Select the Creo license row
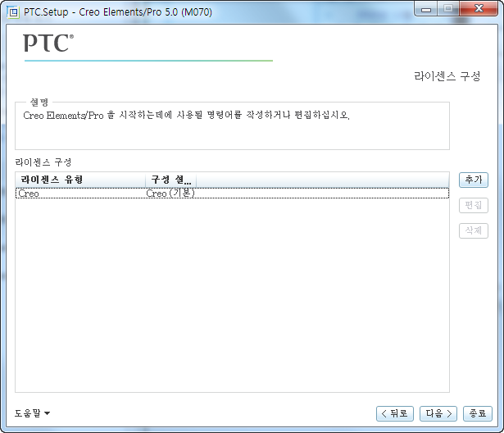504x433 pixels. (232, 194)
